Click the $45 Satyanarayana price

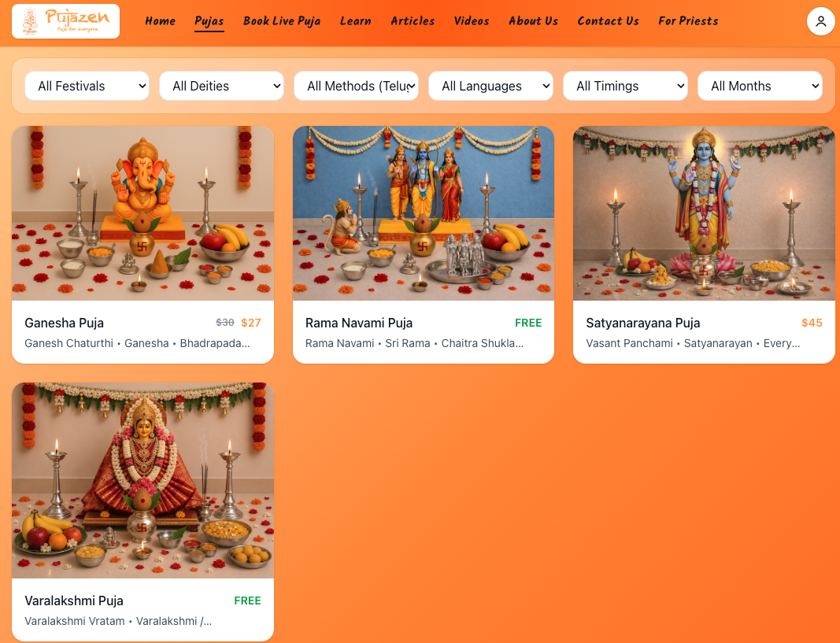(x=812, y=323)
